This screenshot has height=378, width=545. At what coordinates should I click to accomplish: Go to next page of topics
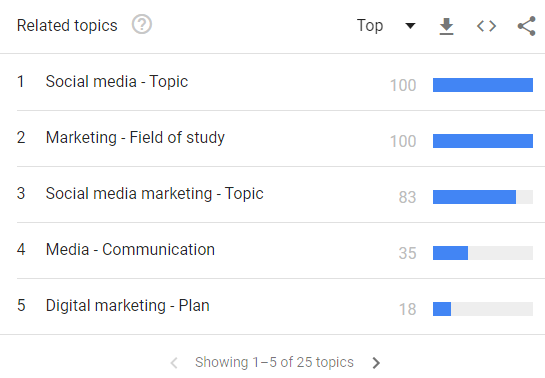[x=376, y=363]
